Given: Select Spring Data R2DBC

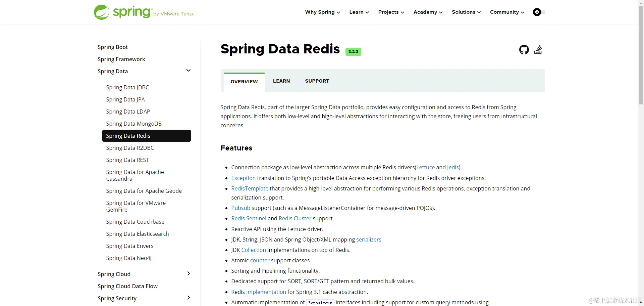Looking at the screenshot, I should point(130,148).
